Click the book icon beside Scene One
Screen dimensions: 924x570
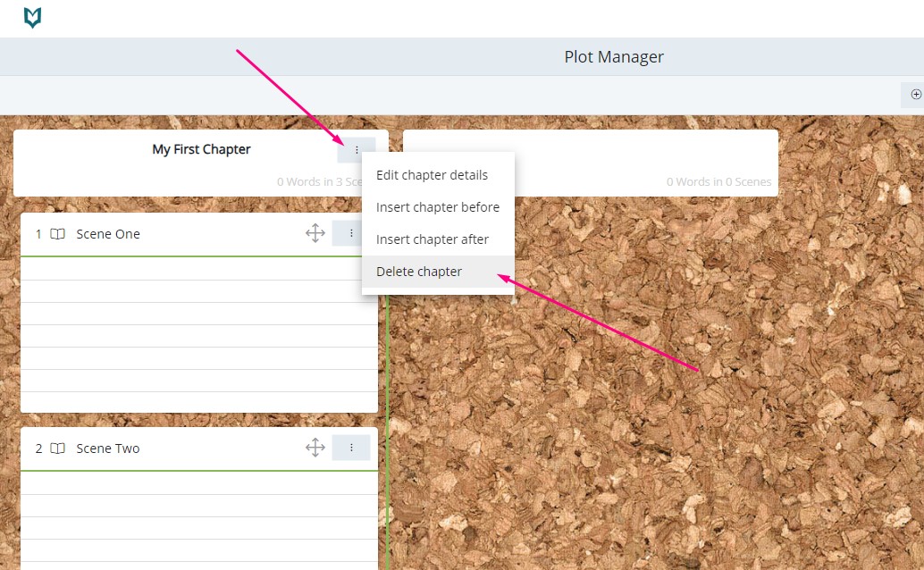pos(58,234)
